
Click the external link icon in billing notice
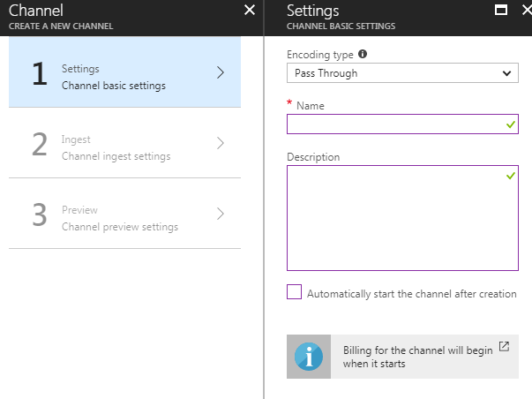[x=504, y=347]
